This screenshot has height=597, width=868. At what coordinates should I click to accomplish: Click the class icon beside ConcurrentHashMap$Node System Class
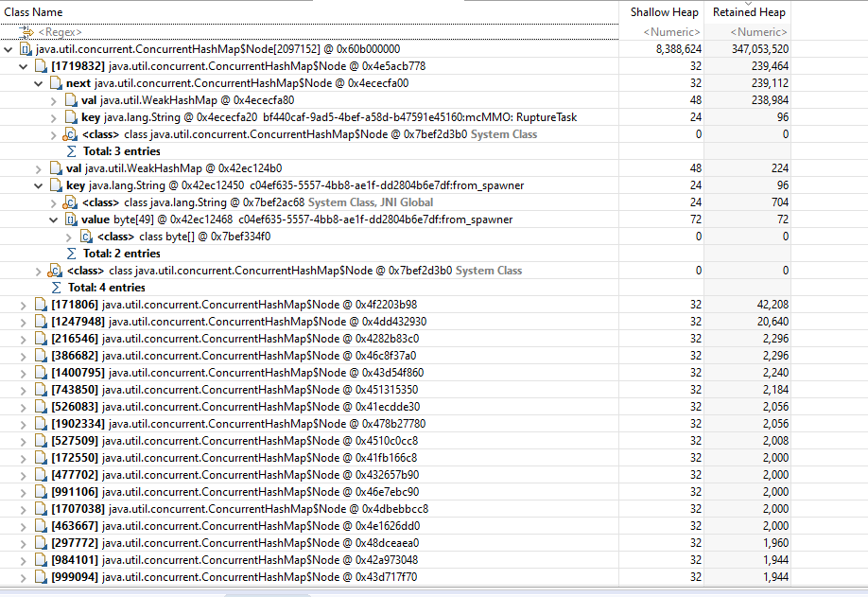pos(70,133)
